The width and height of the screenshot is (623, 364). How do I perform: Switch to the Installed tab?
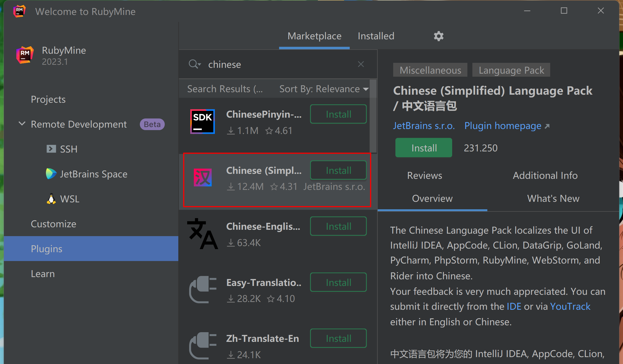click(x=376, y=36)
